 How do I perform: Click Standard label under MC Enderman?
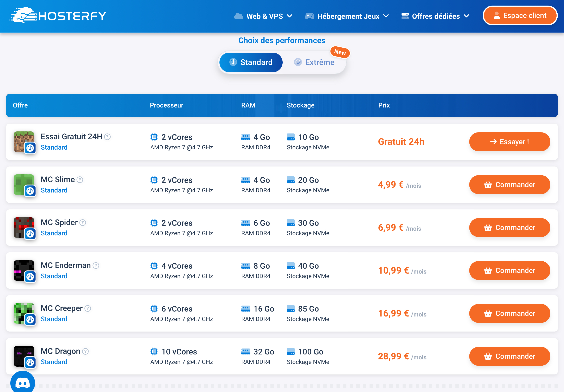(54, 276)
